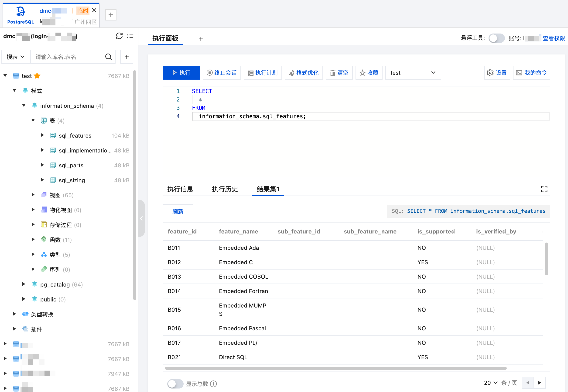Click the refresh icon in database sidebar header
This screenshot has height=392, width=568.
(119, 36)
